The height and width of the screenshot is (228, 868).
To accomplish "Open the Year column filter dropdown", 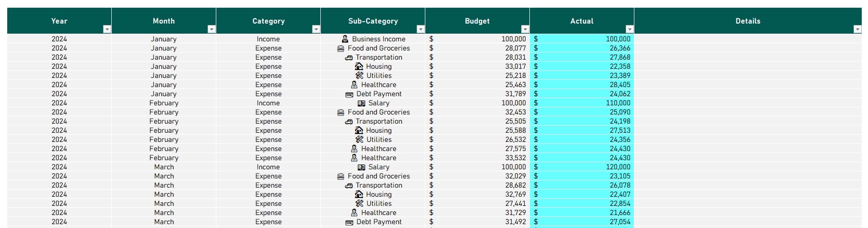I will 107,29.
